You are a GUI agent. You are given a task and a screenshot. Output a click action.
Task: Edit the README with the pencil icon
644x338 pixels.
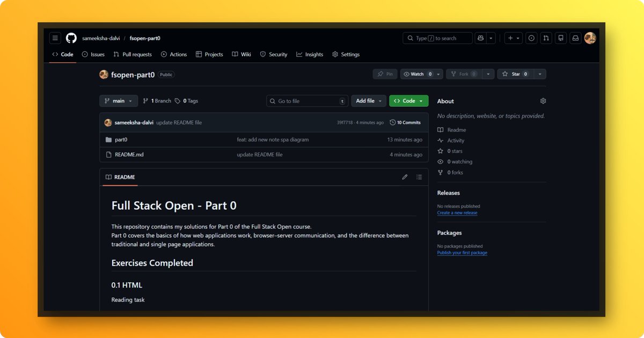point(405,177)
